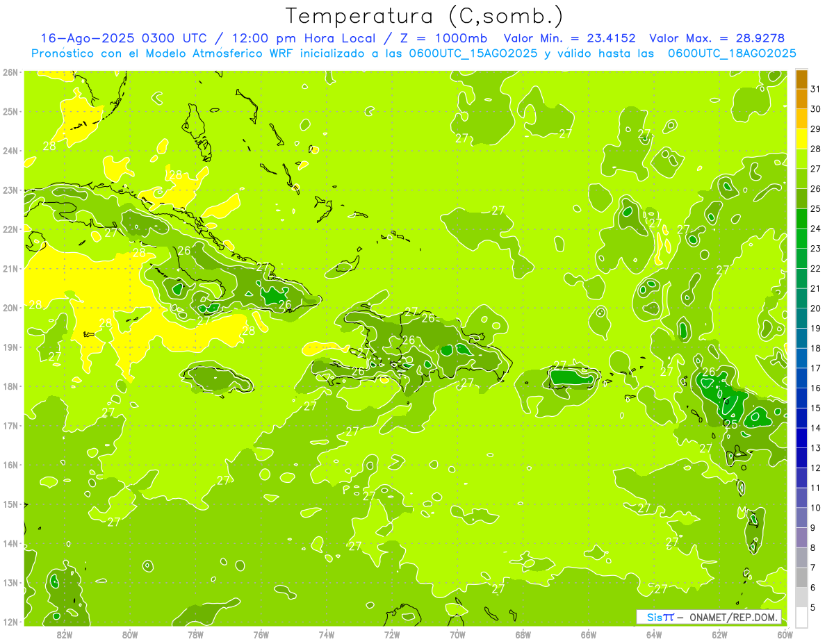Image resolution: width=834 pixels, height=644 pixels.
Task: Click legend scale label '31'
Action: click(816, 90)
